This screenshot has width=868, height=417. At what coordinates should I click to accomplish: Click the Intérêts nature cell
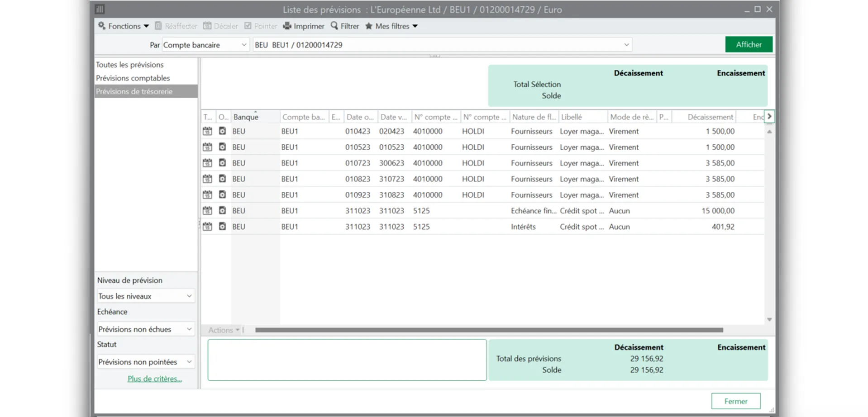pos(534,227)
